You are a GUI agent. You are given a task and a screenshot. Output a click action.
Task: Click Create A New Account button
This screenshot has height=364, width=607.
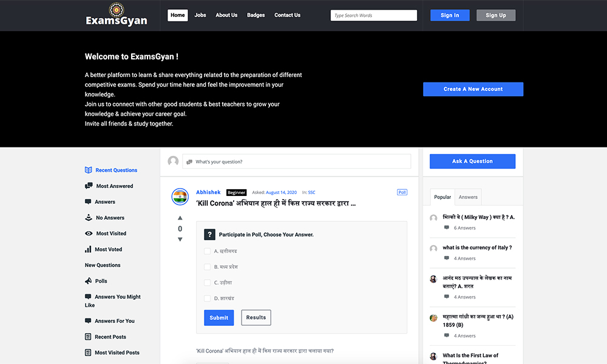click(x=473, y=89)
